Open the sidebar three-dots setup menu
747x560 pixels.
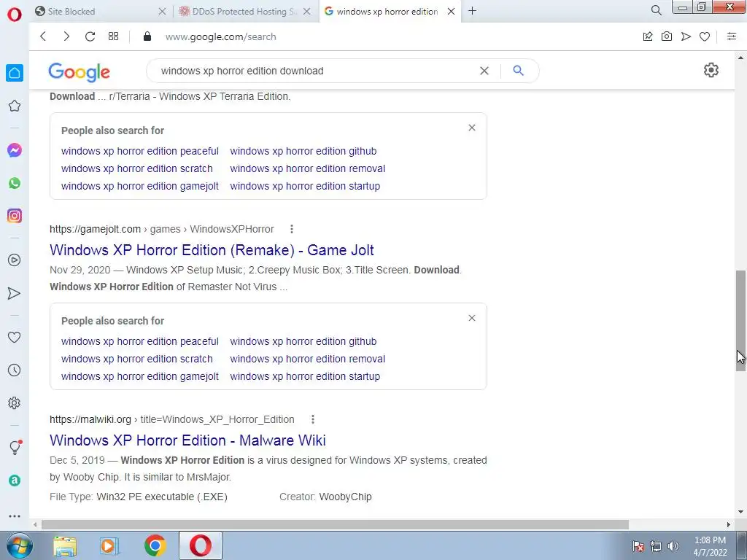point(15,516)
